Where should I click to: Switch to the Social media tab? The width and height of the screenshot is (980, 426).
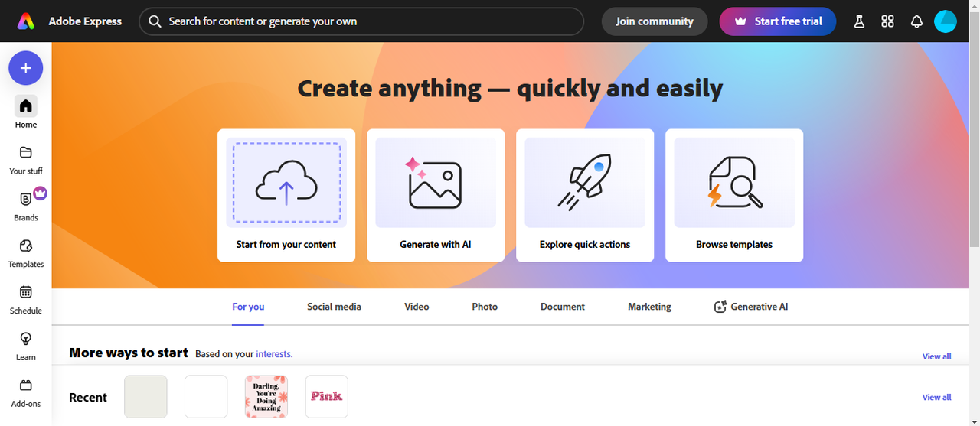(x=334, y=307)
